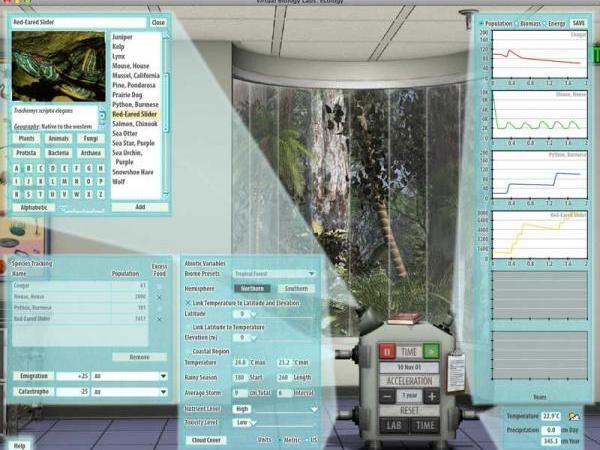Open the red book on top of machine
The width and height of the screenshot is (600, 450).
pos(404,318)
